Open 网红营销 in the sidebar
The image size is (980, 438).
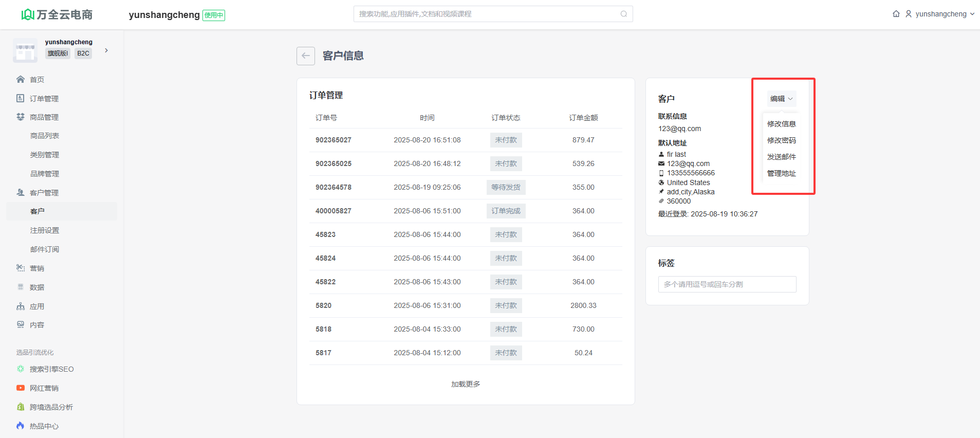(44, 388)
